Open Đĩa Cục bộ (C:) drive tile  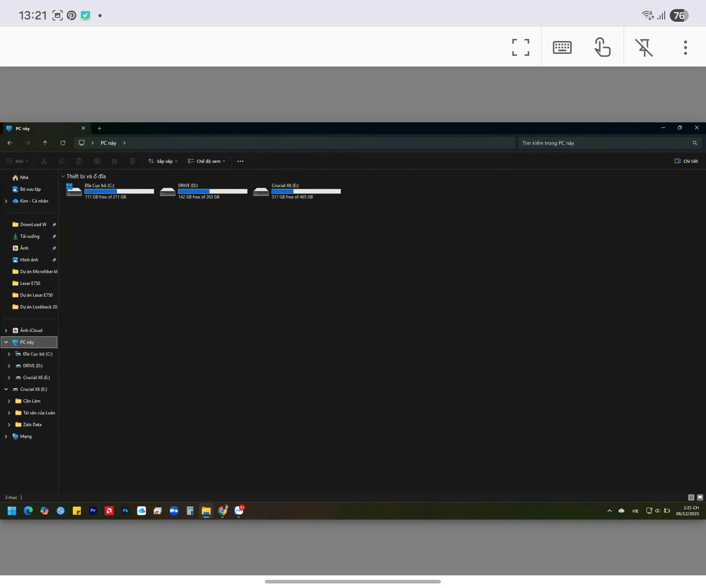click(x=110, y=191)
